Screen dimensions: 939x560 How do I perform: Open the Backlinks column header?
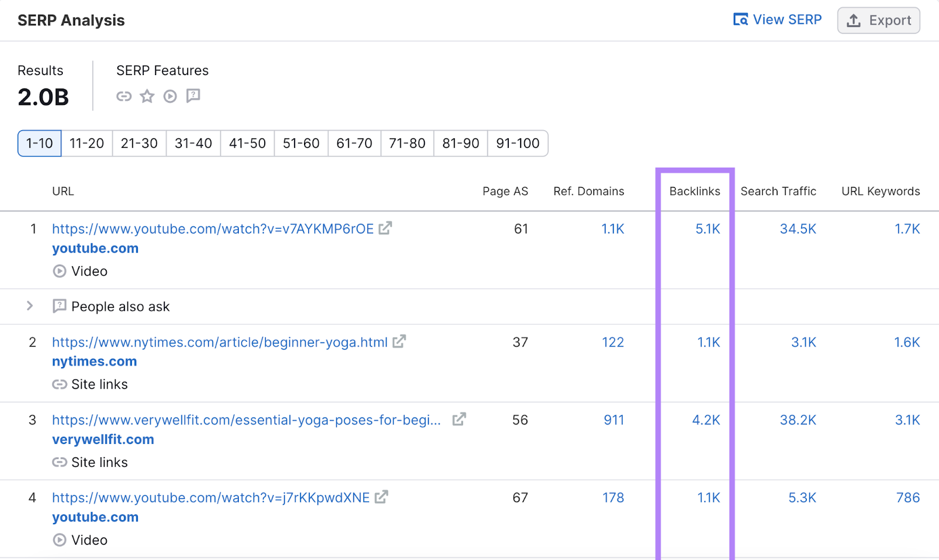tap(695, 191)
